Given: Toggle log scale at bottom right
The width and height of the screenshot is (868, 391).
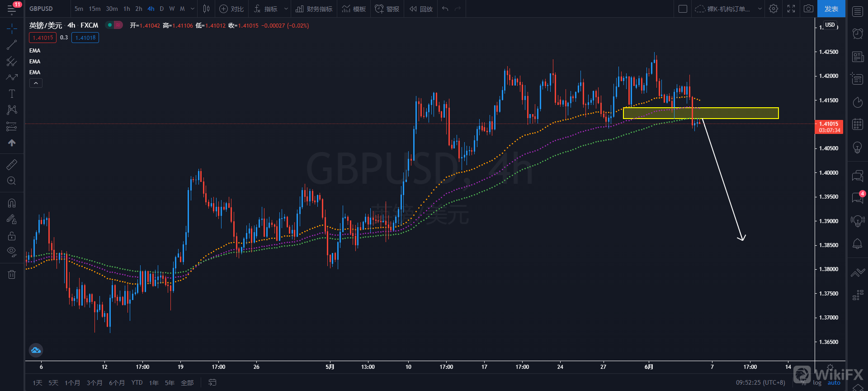Looking at the screenshot, I should pos(817,383).
